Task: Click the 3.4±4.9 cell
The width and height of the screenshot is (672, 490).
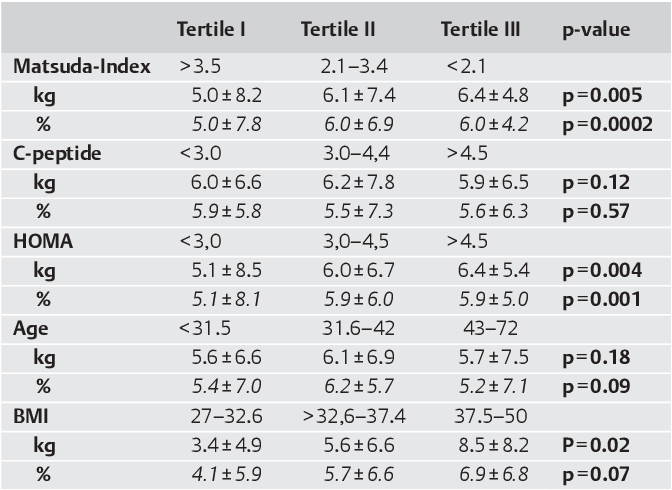Action: click(226, 445)
